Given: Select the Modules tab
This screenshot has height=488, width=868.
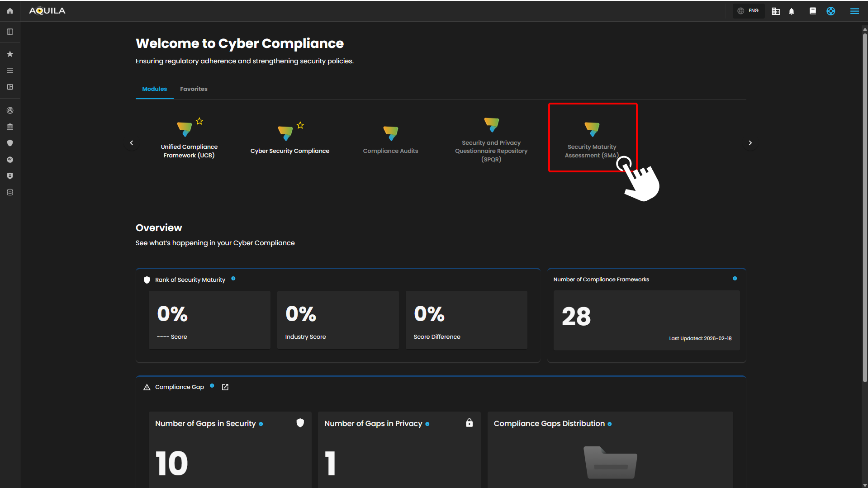Looking at the screenshot, I should [154, 89].
